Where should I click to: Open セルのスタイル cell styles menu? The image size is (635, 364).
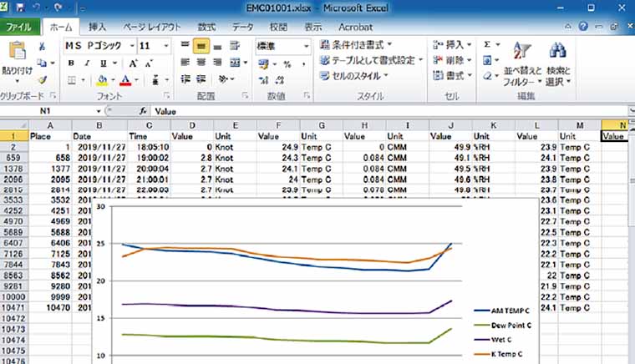point(354,76)
